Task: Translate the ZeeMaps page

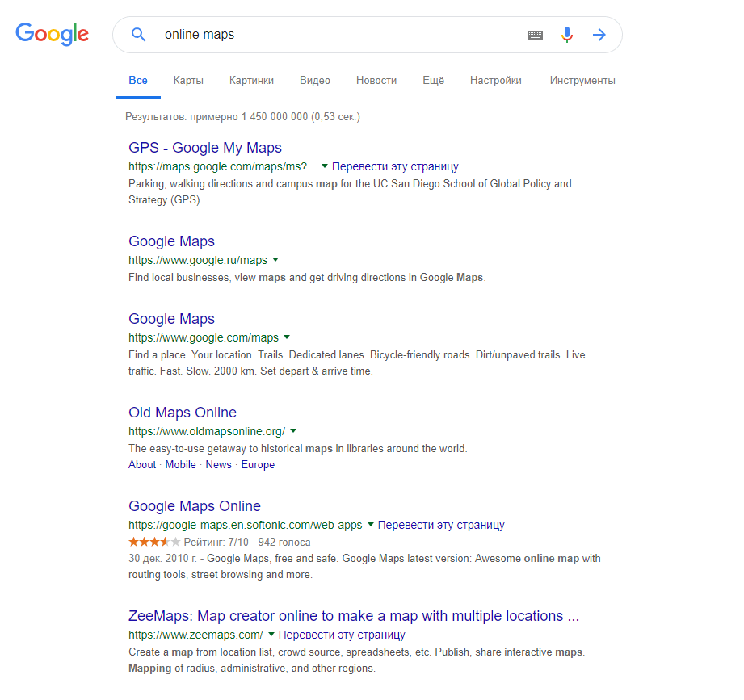Action: coord(342,635)
